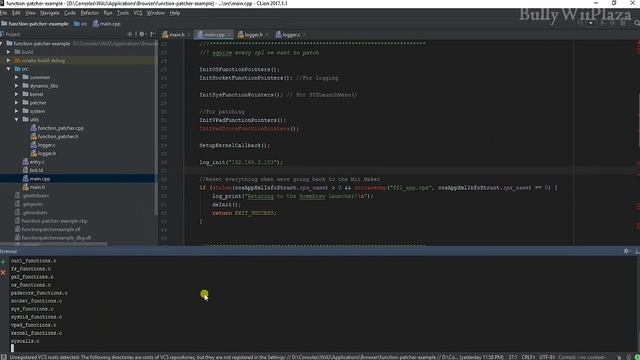The height and width of the screenshot is (360, 640).
Task: Expand the cmake-build-debug folder
Action: [9, 61]
